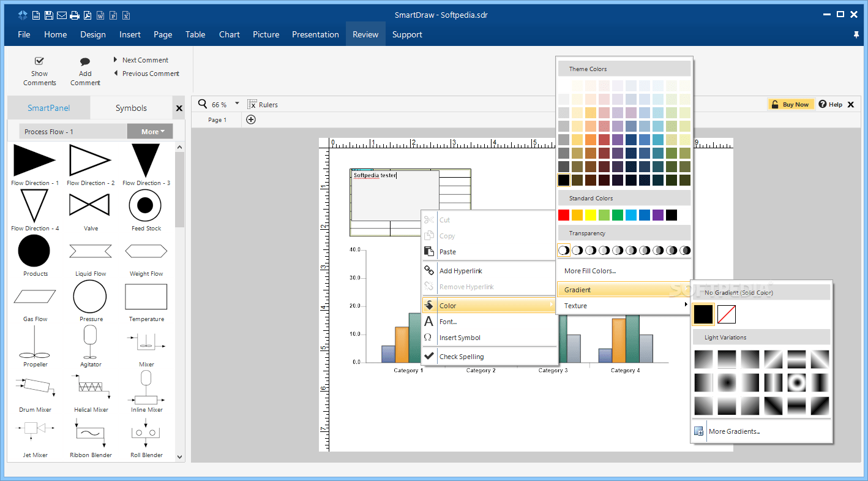
Task: Select the Feed Stock symbol
Action: [x=145, y=203]
